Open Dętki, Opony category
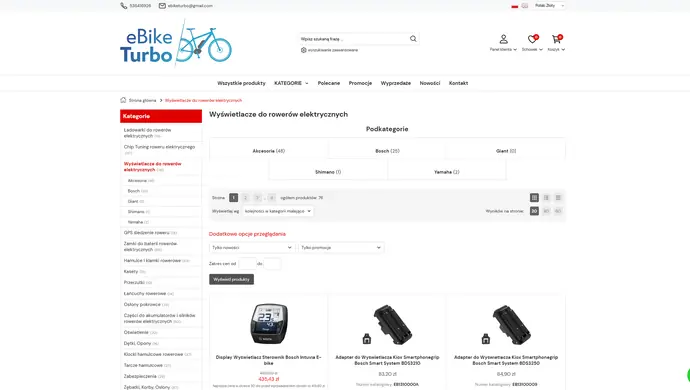The height and width of the screenshot is (390, 690). coord(141,343)
